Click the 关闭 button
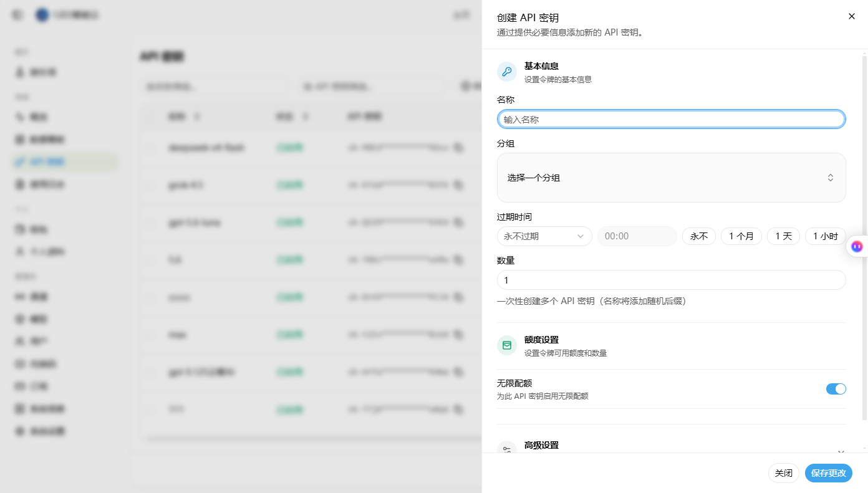The height and width of the screenshot is (493, 868). (x=783, y=473)
